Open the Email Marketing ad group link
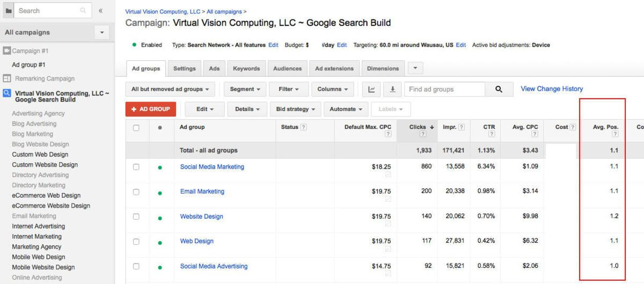Viewport: 644px width, 284px height. tap(202, 192)
